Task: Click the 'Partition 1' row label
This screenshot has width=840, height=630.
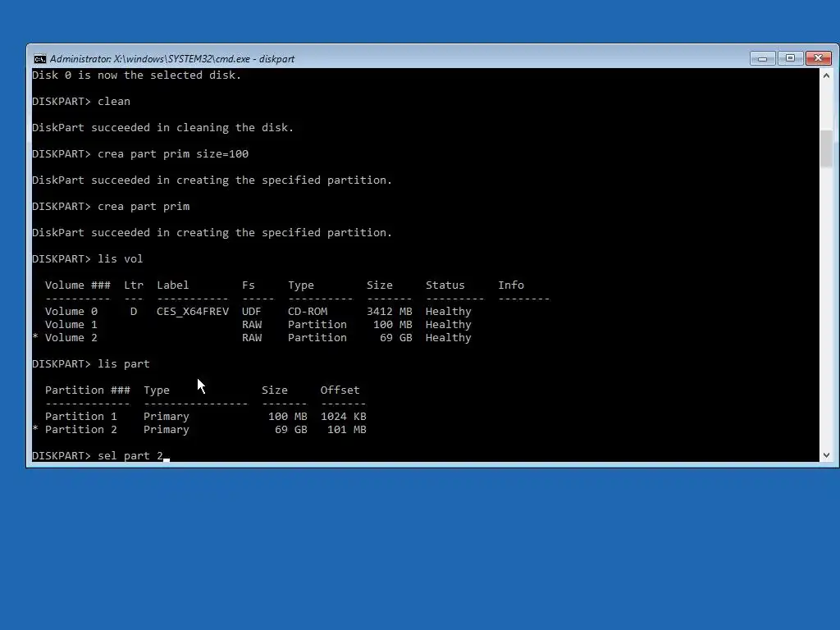Action: click(x=81, y=416)
